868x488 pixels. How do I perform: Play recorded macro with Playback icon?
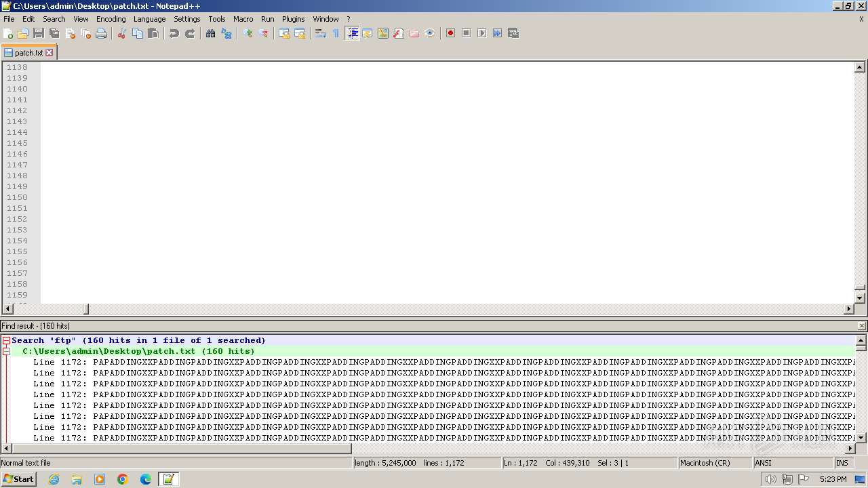481,33
